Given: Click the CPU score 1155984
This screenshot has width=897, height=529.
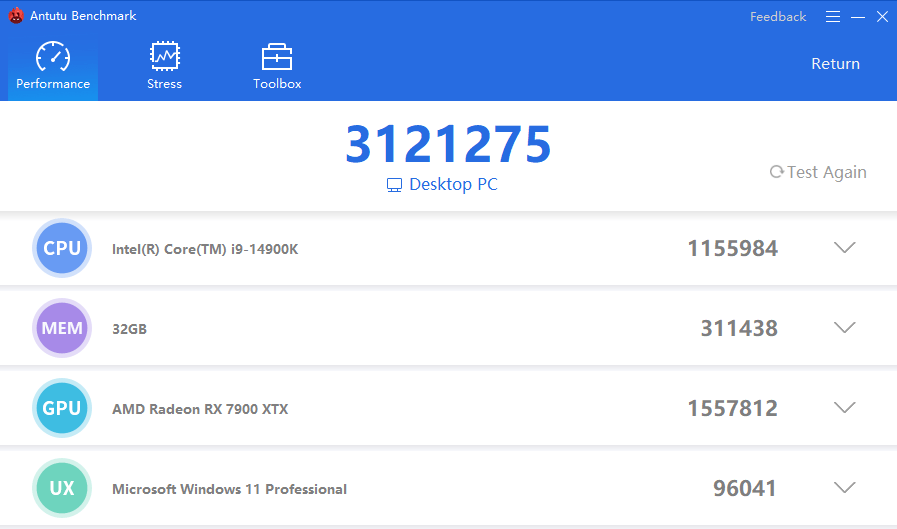Looking at the screenshot, I should coord(732,248).
